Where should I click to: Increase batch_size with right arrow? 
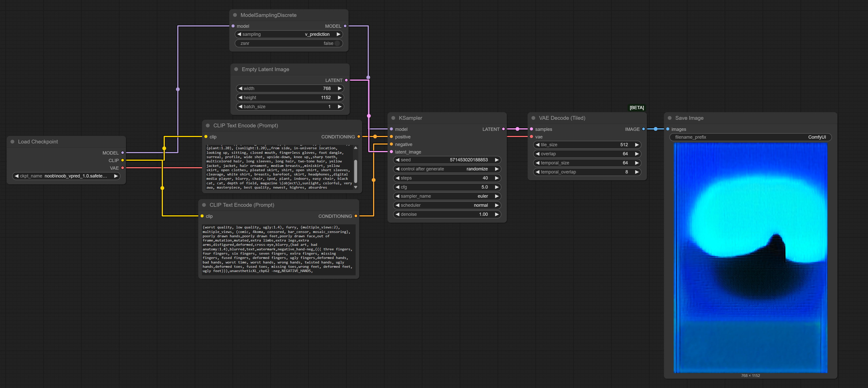tap(340, 107)
